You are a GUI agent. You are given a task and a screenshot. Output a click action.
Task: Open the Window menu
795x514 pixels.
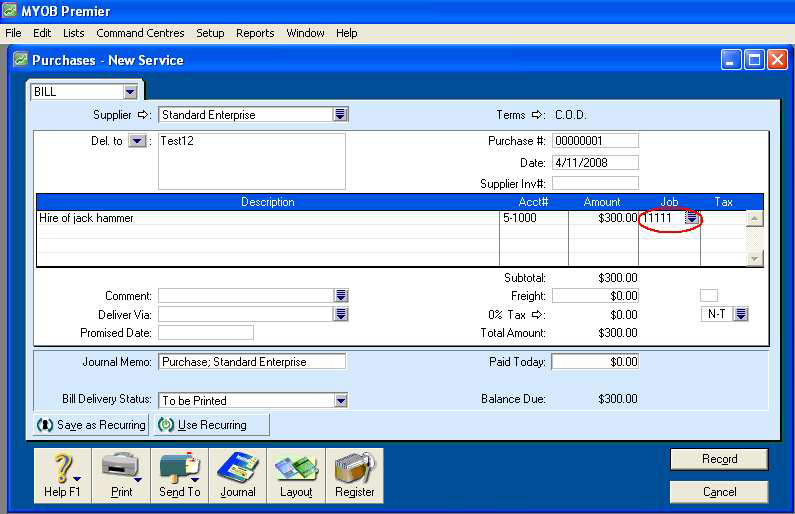[x=305, y=33]
